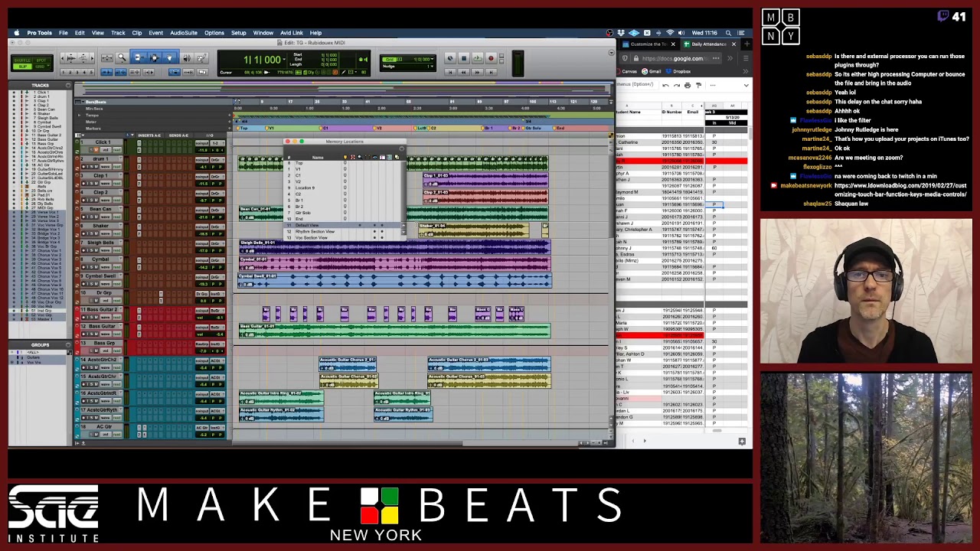Toggle Click 1 visibility dot in Tracks list
Screen dimensions: 980x551
pyautogui.click(x=14, y=92)
